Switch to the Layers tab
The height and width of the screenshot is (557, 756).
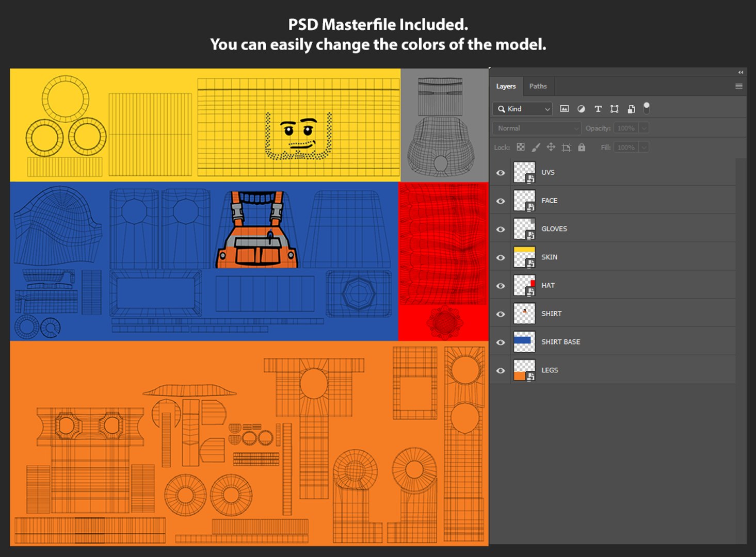tap(506, 86)
